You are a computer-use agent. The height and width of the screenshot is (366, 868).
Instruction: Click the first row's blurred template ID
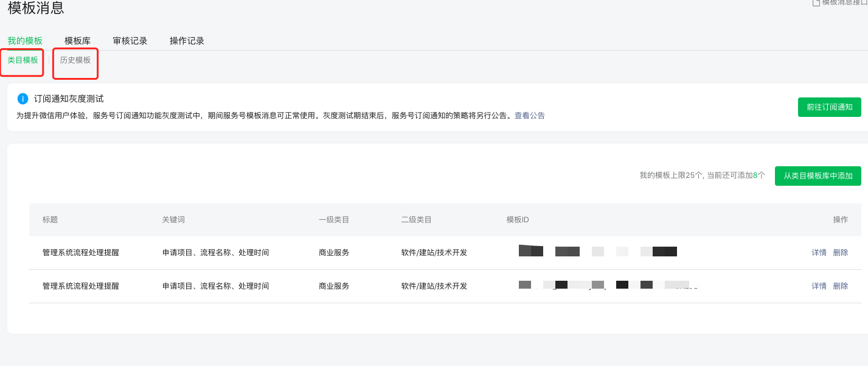[597, 251]
